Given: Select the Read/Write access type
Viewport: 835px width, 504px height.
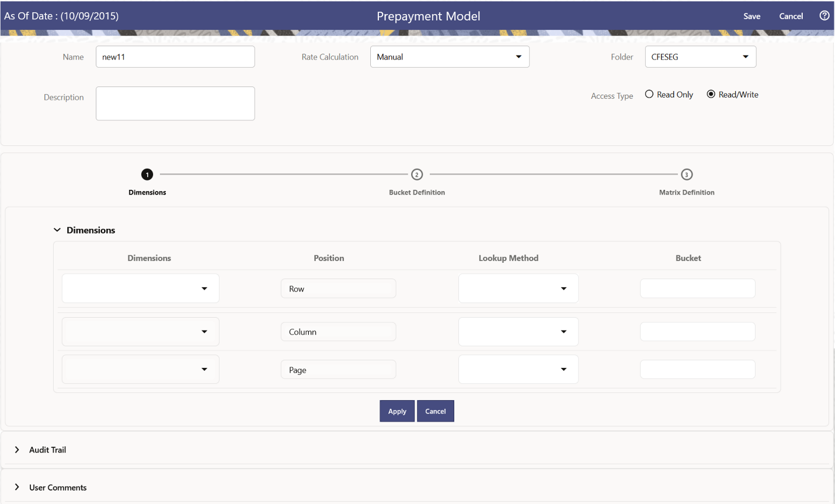Looking at the screenshot, I should point(711,94).
